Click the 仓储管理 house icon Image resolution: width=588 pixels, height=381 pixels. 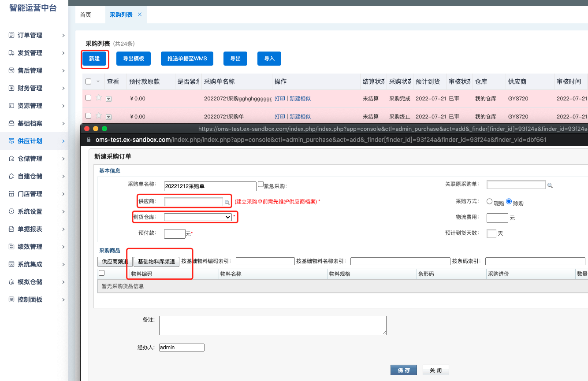[12, 159]
